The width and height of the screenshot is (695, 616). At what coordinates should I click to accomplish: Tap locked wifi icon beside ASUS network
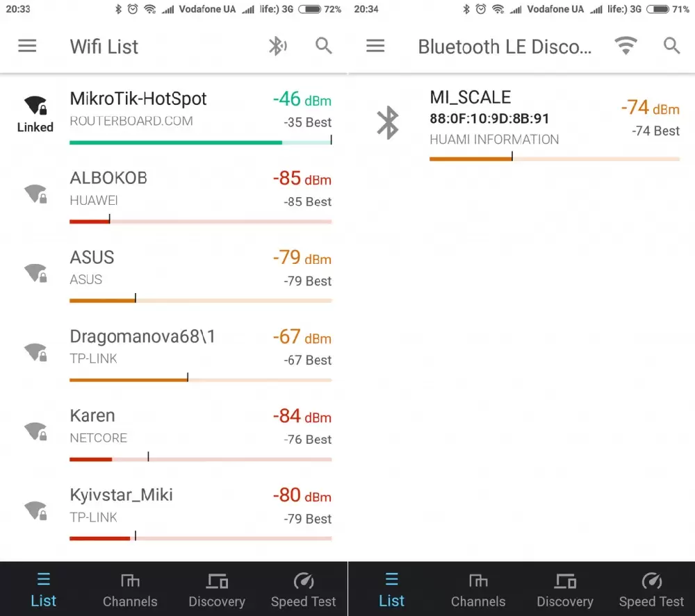35,273
